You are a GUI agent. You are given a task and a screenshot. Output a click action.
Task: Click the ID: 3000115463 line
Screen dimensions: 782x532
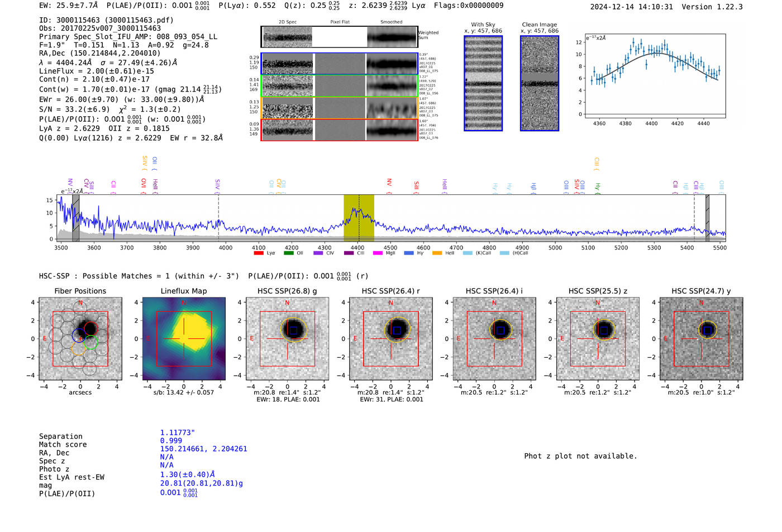106,20
